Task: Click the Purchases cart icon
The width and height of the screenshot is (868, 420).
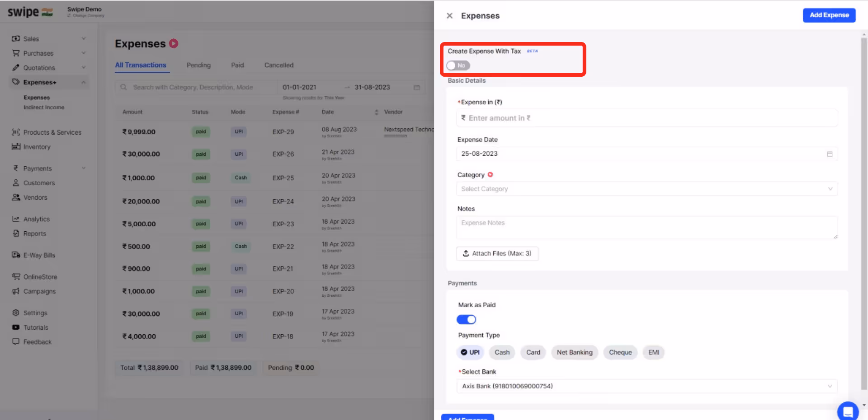Action: pyautogui.click(x=16, y=53)
